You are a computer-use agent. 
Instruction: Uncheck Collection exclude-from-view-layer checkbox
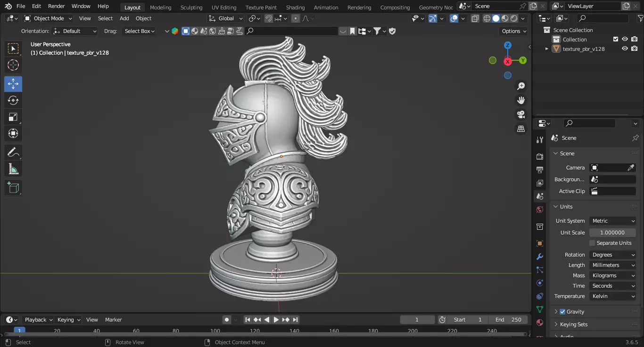[x=615, y=39]
